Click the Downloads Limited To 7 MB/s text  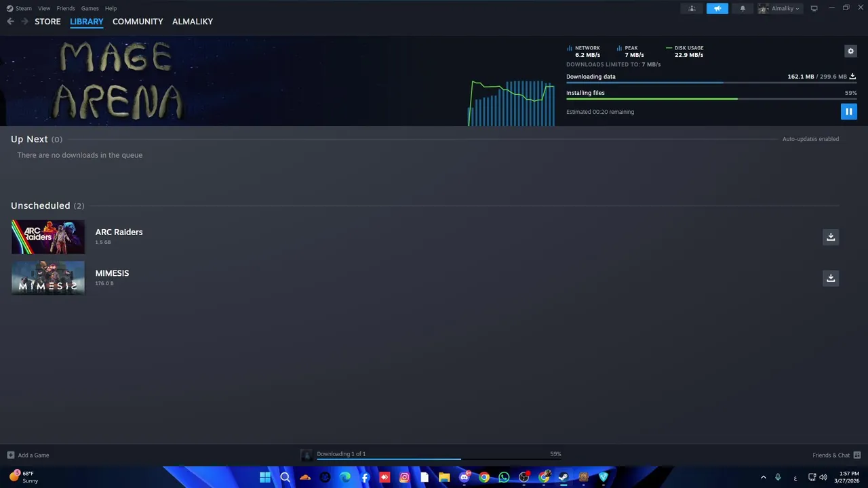(613, 64)
